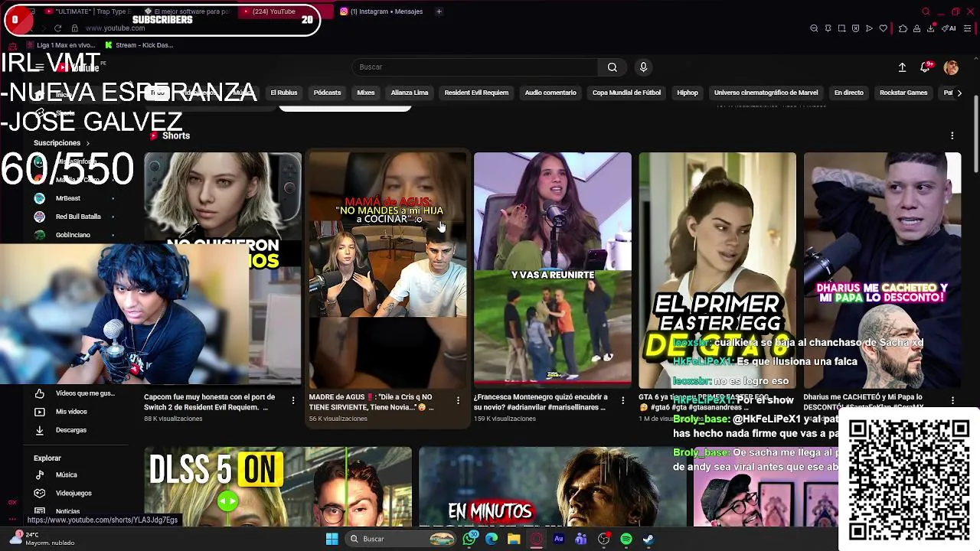980x551 pixels.
Task: Open the snapshot capture icon in address bar
Action: pyautogui.click(x=841, y=28)
